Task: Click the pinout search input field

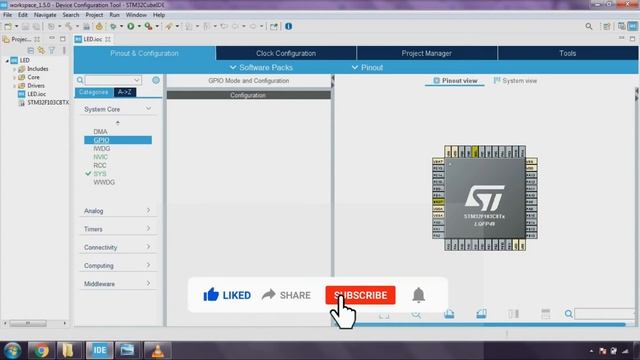Action: click(605, 314)
